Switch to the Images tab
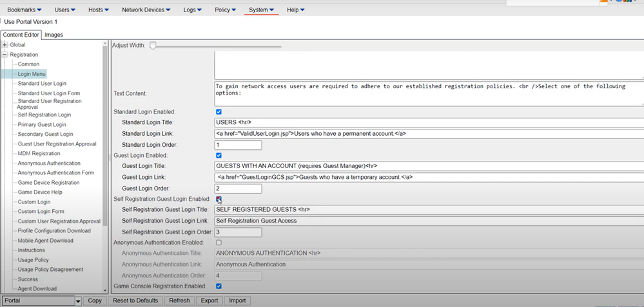This screenshot has height=307, width=644. [54, 35]
